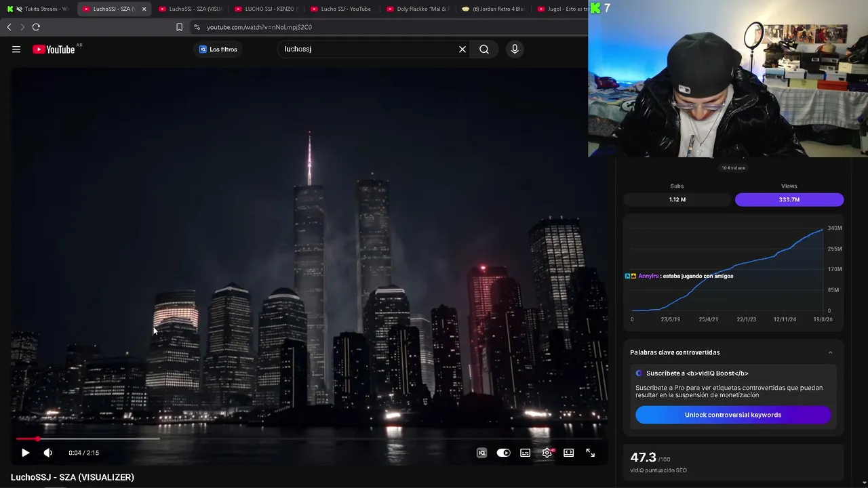Switch to the Jugo! tab
868x488 pixels.
click(x=562, y=9)
